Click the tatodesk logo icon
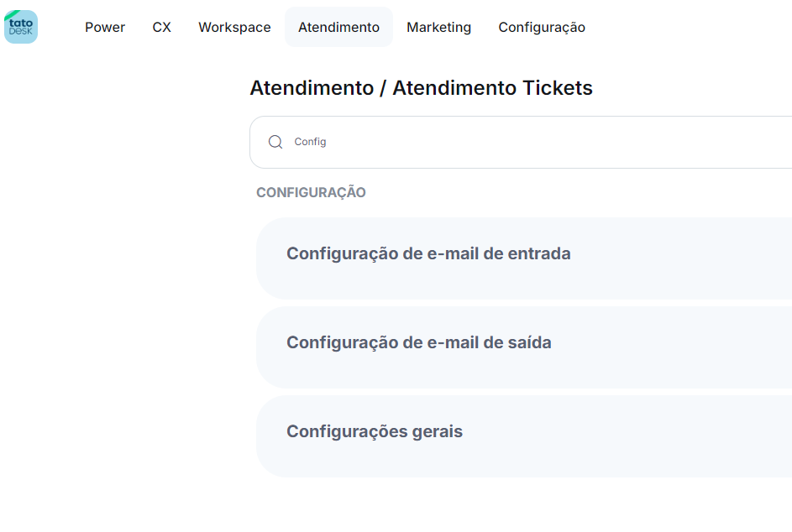This screenshot has height=532, width=792. 21,27
